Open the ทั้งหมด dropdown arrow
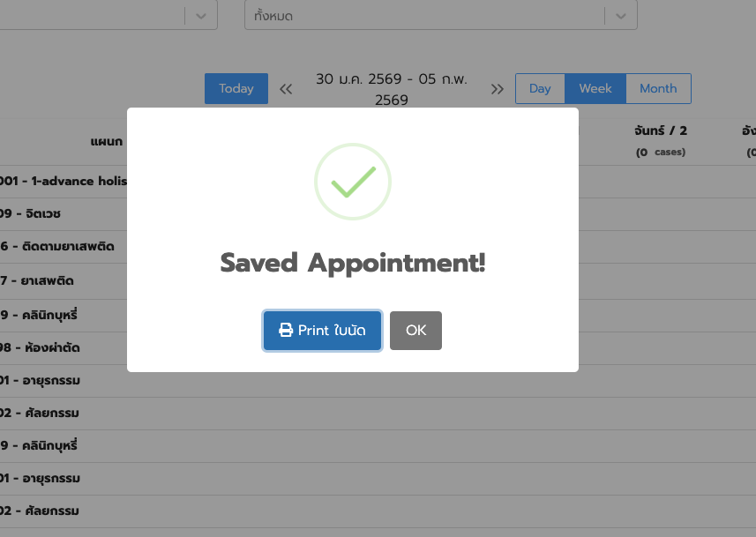The width and height of the screenshot is (756, 537). (x=621, y=16)
